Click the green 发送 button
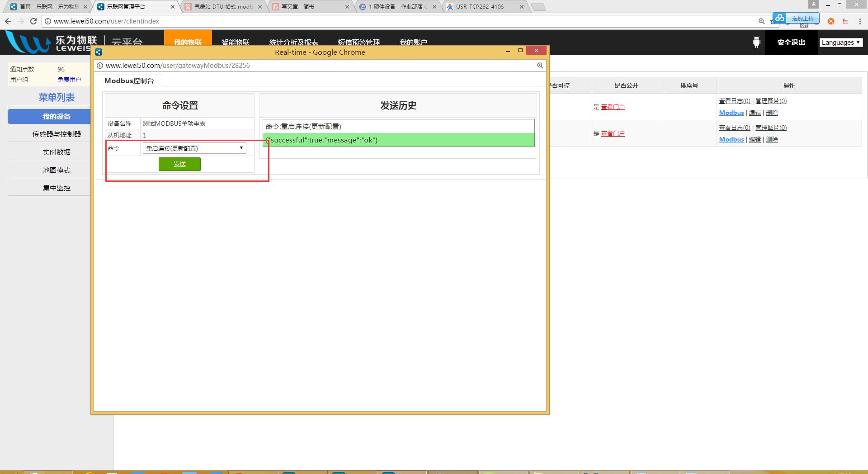868x474 pixels. click(179, 164)
